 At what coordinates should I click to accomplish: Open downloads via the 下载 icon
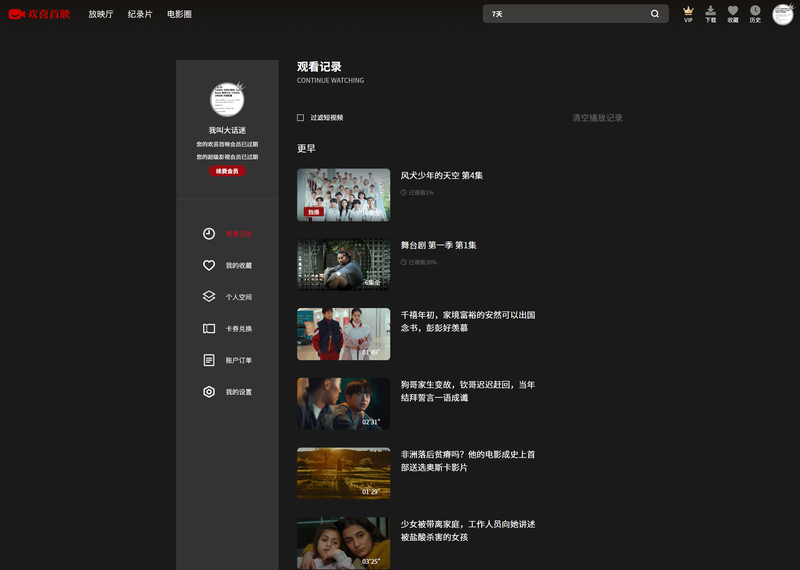710,11
